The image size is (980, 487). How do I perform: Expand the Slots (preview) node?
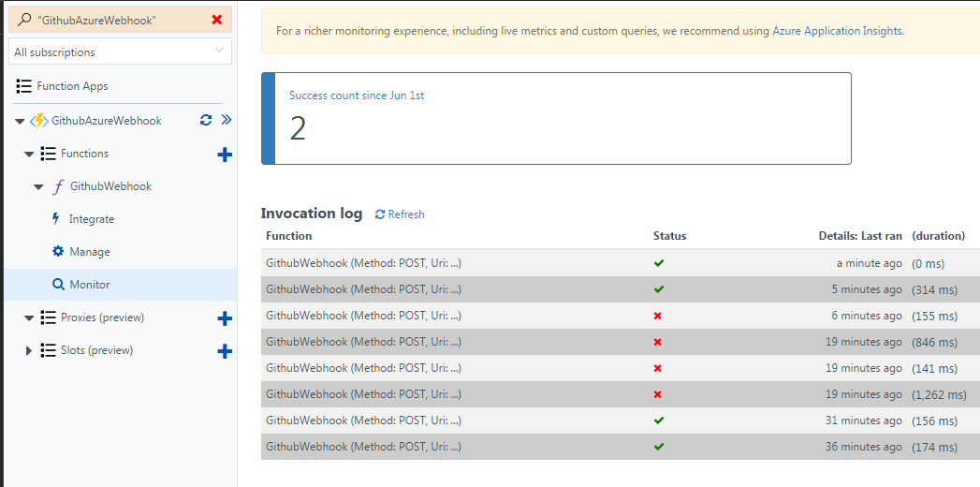(x=29, y=350)
